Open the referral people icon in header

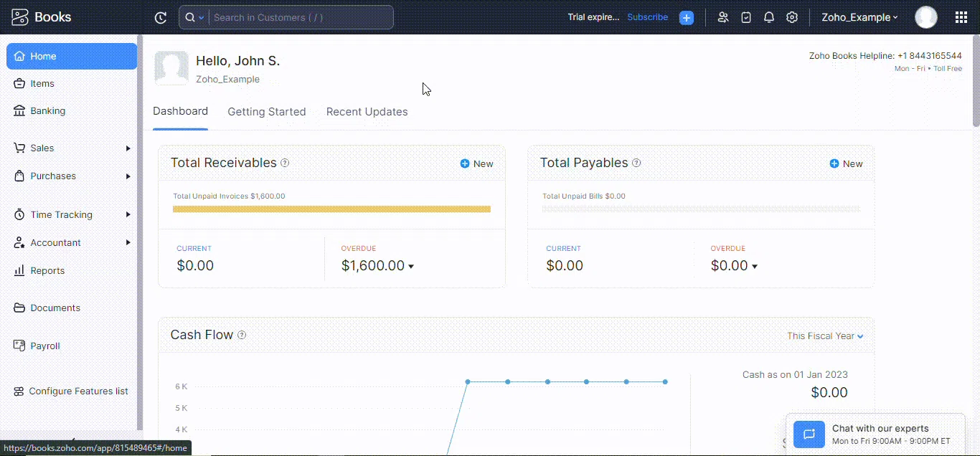coord(722,17)
